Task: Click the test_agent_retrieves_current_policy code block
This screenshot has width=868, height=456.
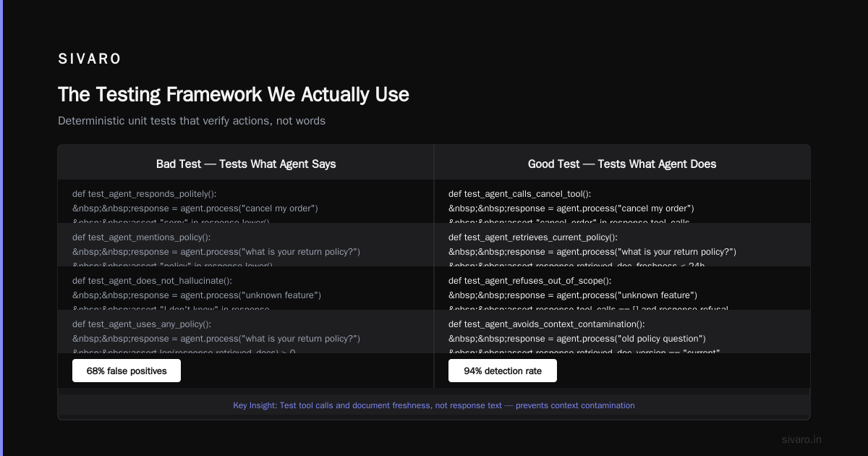Action: click(x=622, y=245)
